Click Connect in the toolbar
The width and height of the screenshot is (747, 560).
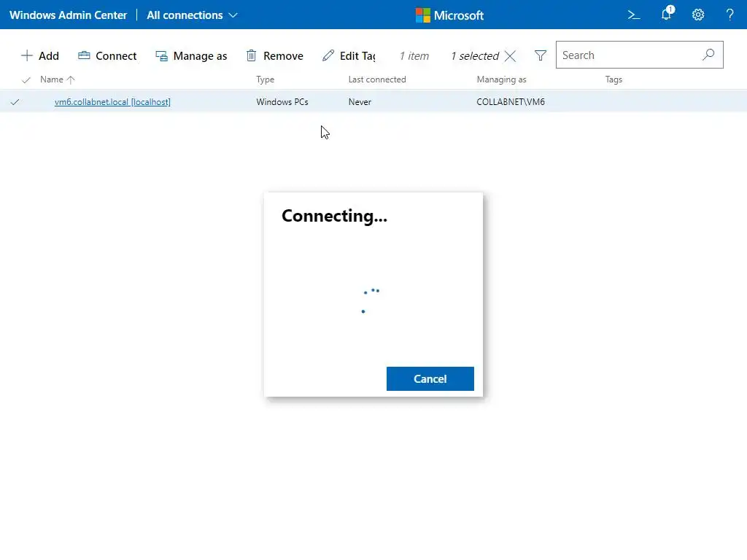[x=107, y=55]
